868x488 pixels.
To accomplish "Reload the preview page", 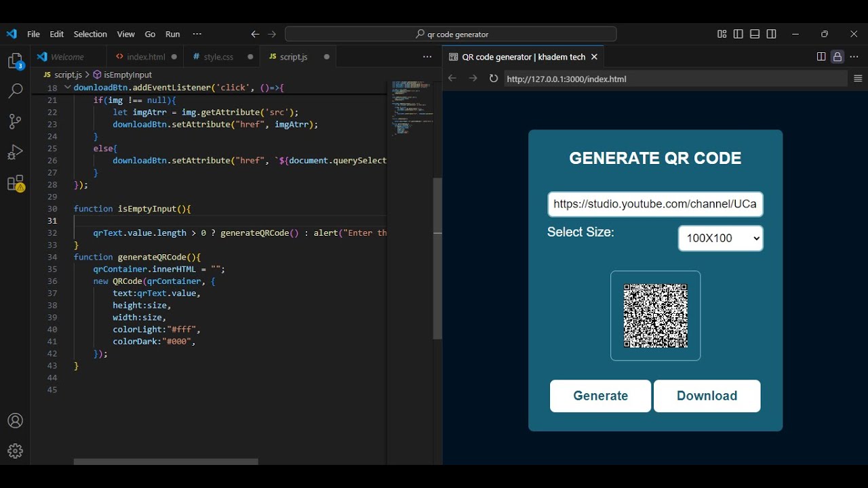I will pyautogui.click(x=494, y=79).
